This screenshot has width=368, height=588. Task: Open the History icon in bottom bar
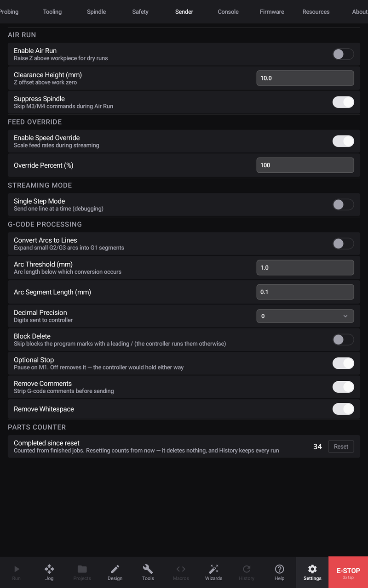[x=247, y=569]
